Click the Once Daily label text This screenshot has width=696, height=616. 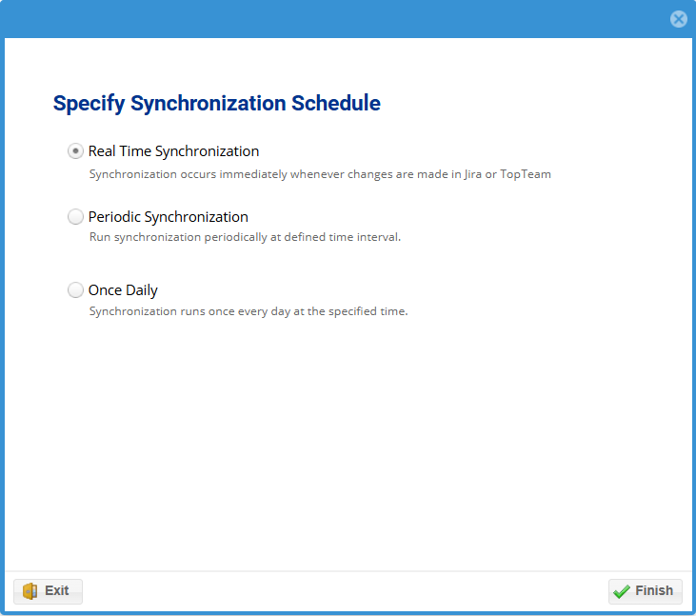(123, 290)
